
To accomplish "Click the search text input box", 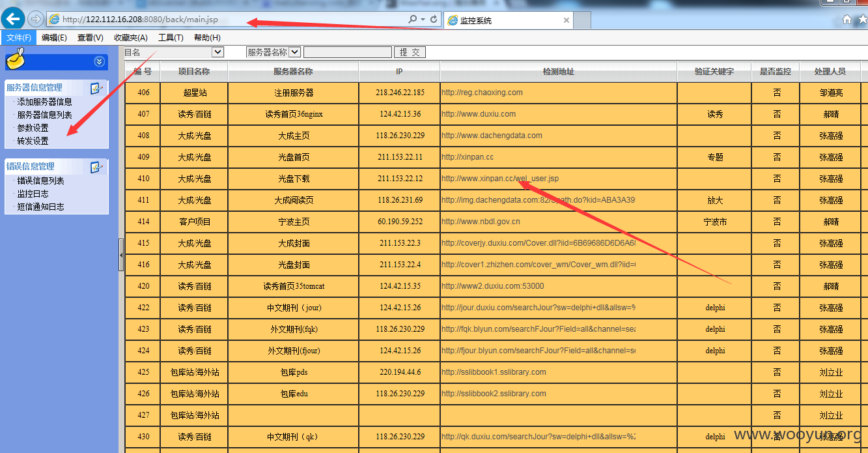I will pos(348,52).
